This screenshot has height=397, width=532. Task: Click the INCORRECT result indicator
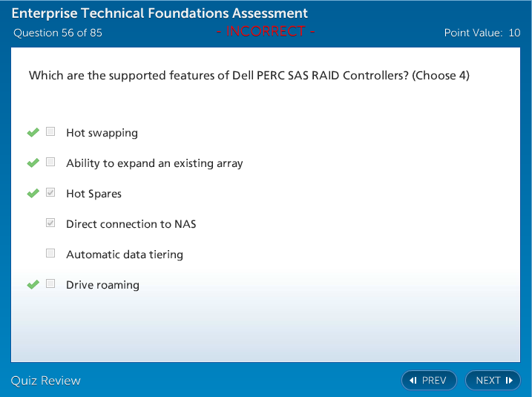[266, 31]
